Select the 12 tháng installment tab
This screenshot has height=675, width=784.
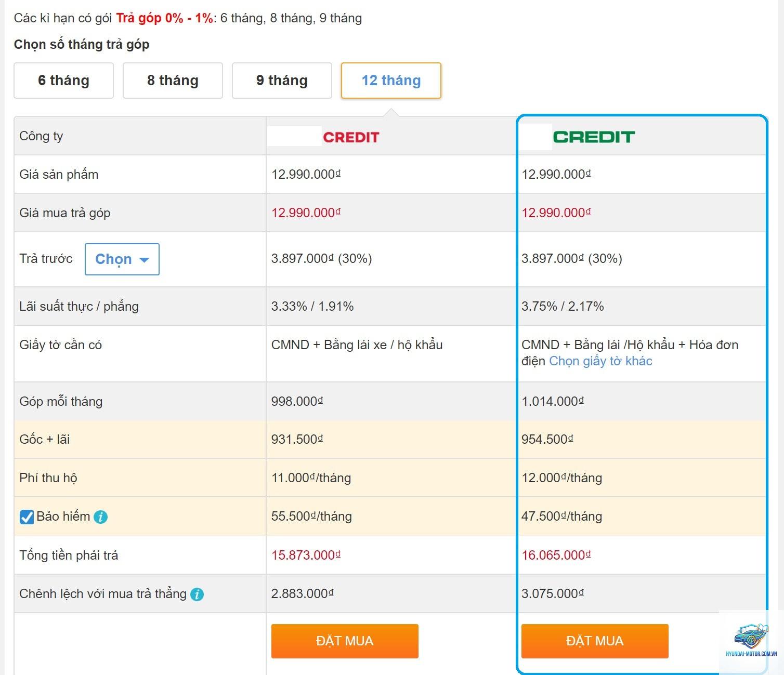pos(391,81)
